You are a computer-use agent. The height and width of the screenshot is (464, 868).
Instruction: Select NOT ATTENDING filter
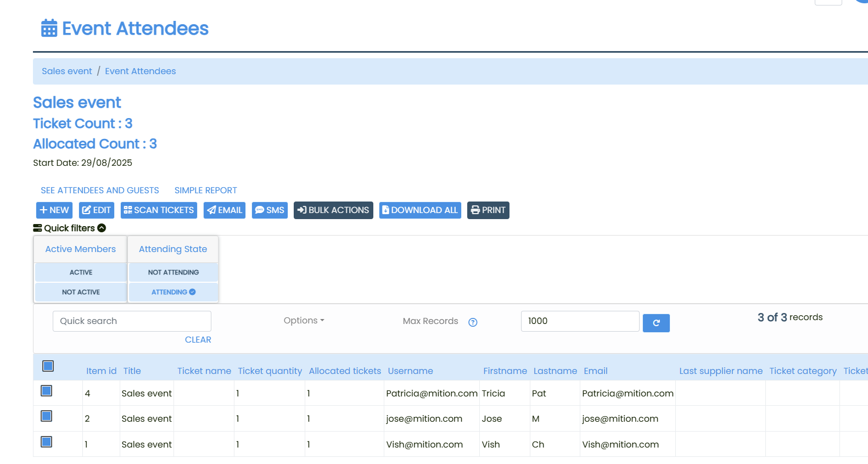tap(173, 272)
